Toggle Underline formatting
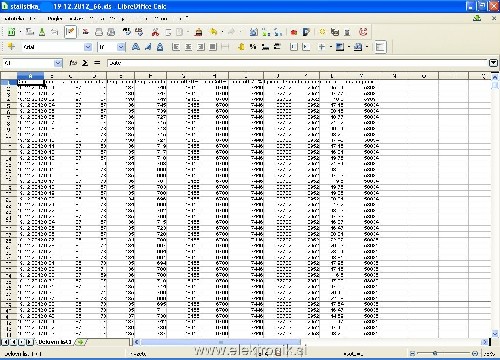This screenshot has width=500, height=360. click(x=160, y=47)
